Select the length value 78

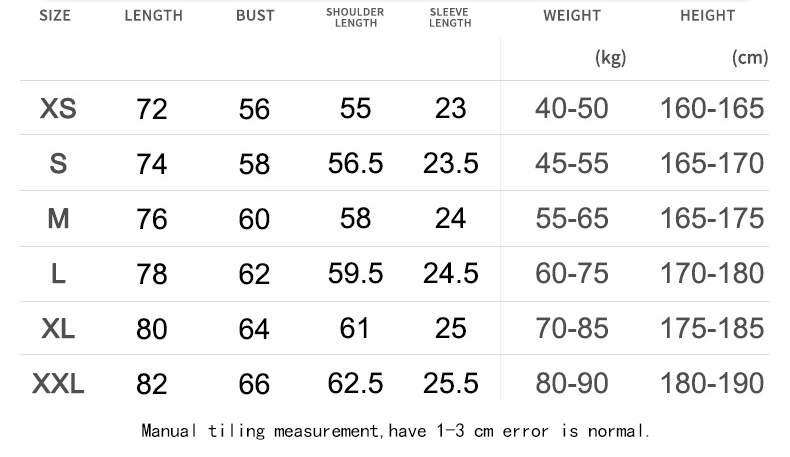point(152,274)
